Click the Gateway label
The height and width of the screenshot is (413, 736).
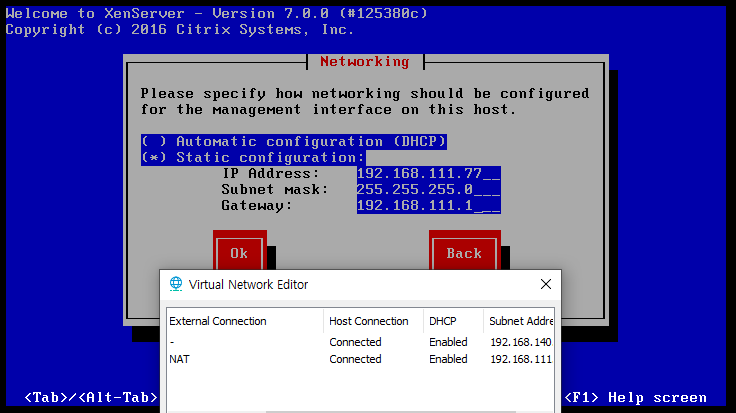[257, 206]
